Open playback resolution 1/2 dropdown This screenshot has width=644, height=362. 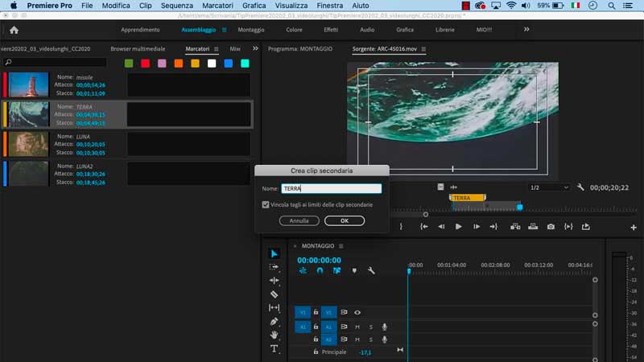[x=549, y=187]
